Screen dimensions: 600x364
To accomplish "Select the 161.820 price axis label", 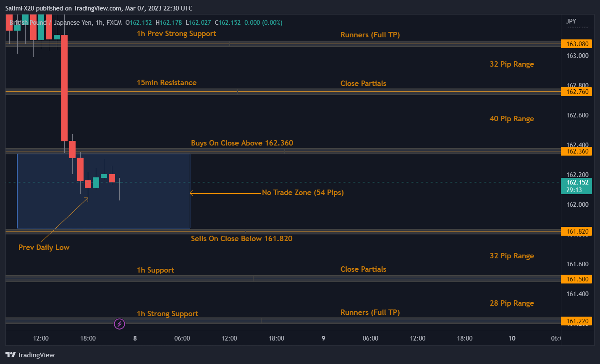I will click(577, 231).
